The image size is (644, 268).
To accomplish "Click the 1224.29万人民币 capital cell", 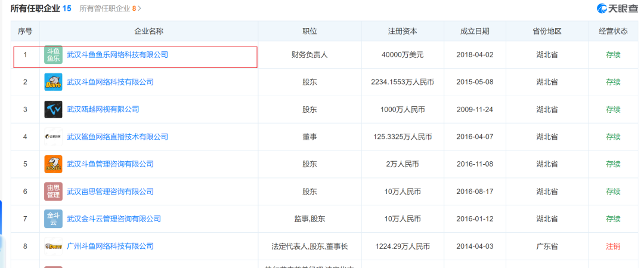I will [402, 247].
